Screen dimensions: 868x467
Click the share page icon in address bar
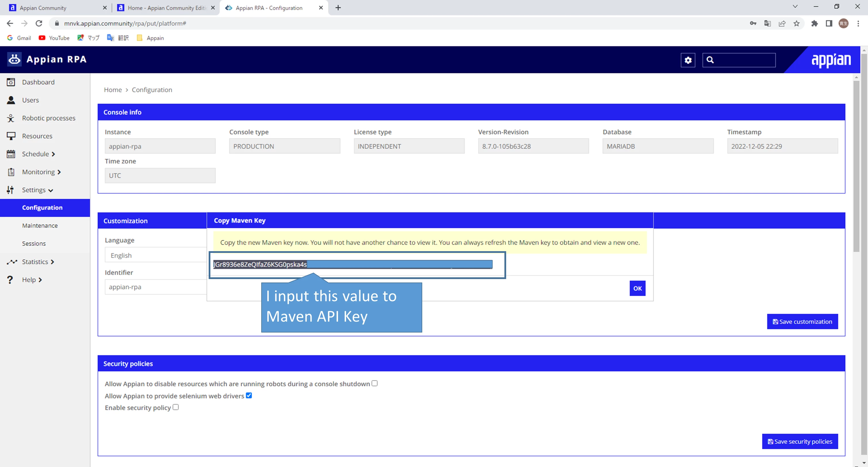pyautogui.click(x=782, y=23)
